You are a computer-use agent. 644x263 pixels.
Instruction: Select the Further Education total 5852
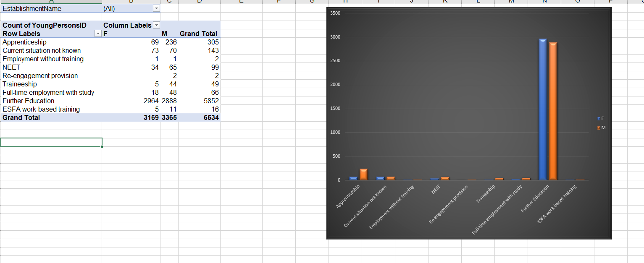click(211, 101)
